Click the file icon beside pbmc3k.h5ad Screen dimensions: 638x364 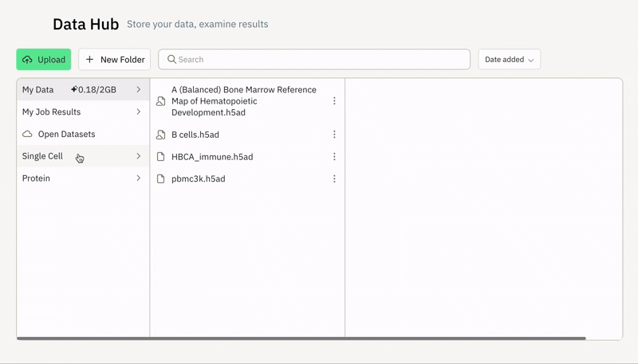click(161, 179)
